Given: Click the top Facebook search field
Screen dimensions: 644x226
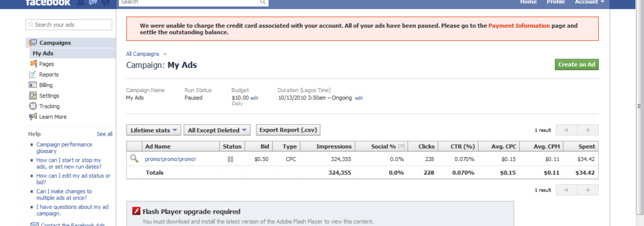Looking at the screenshot, I should (x=189, y=2).
